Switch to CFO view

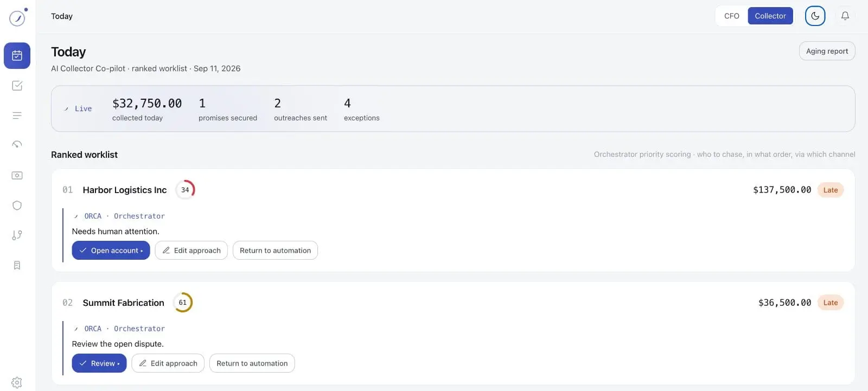732,16
